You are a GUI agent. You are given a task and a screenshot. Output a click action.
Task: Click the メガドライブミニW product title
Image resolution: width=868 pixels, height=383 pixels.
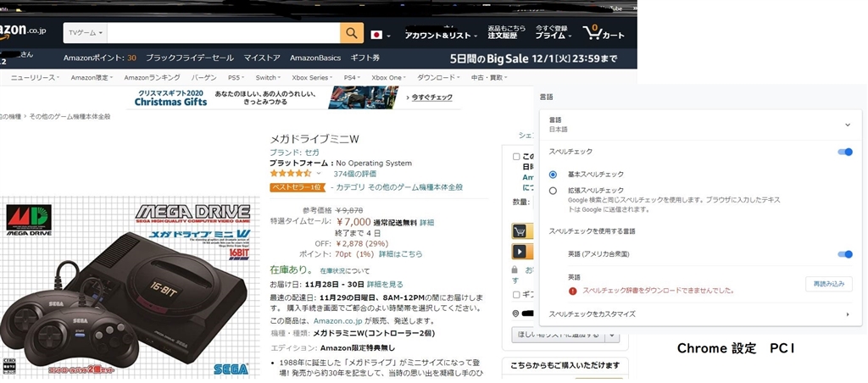(314, 139)
